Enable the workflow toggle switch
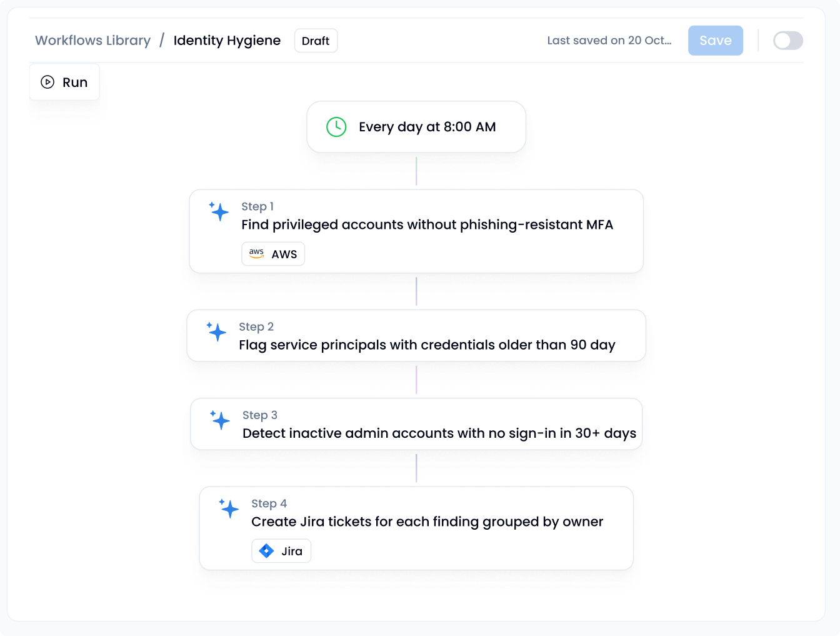Screen dimensions: 840x636 [787, 41]
